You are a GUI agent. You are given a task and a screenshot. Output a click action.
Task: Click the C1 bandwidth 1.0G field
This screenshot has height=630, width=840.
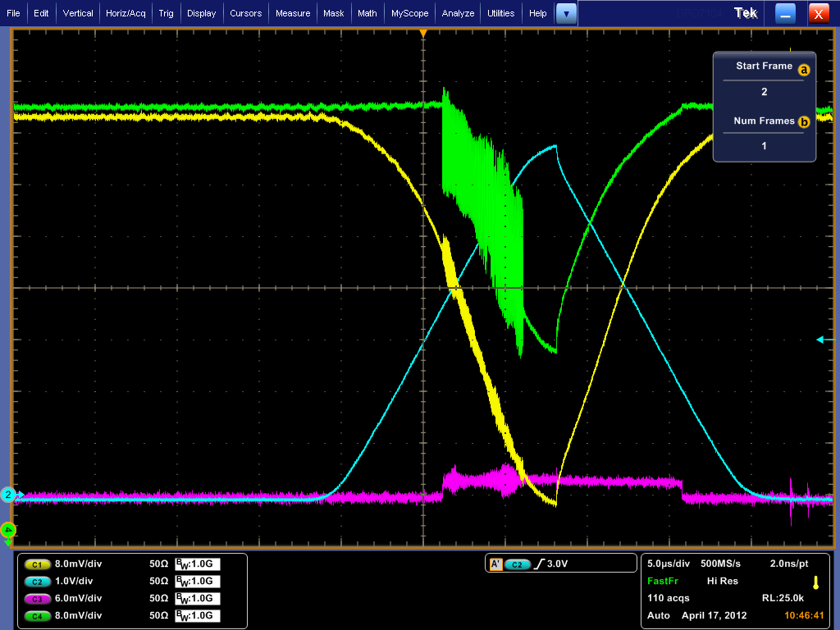click(198, 564)
